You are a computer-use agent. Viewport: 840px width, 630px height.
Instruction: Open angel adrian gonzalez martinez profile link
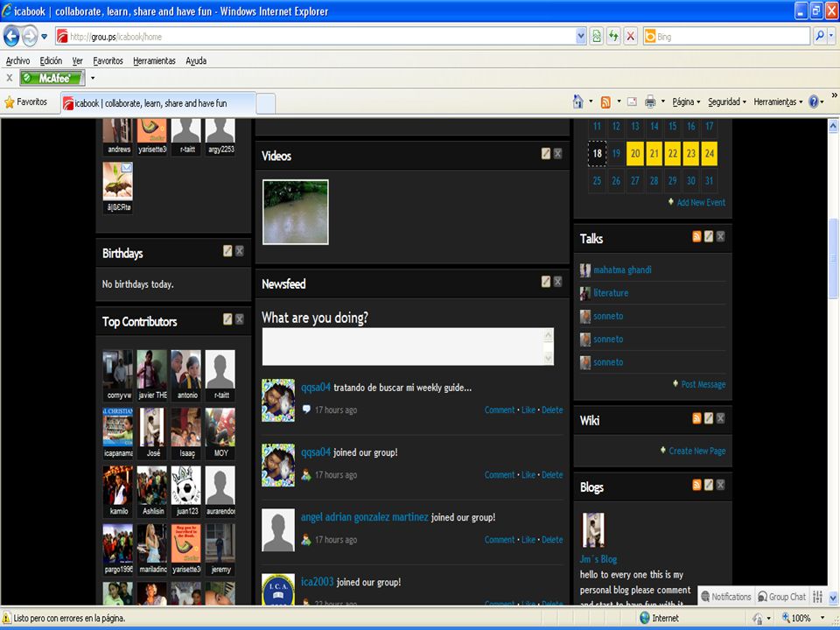pos(364,517)
